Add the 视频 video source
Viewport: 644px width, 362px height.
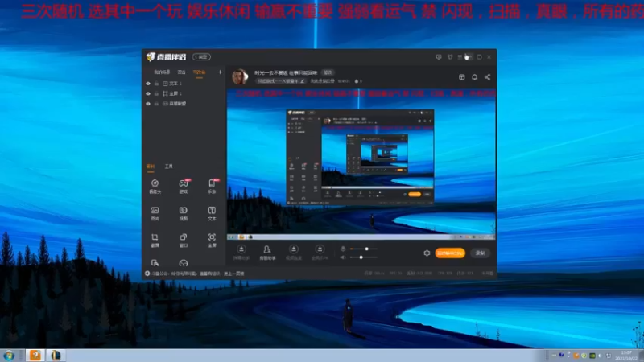(x=184, y=213)
